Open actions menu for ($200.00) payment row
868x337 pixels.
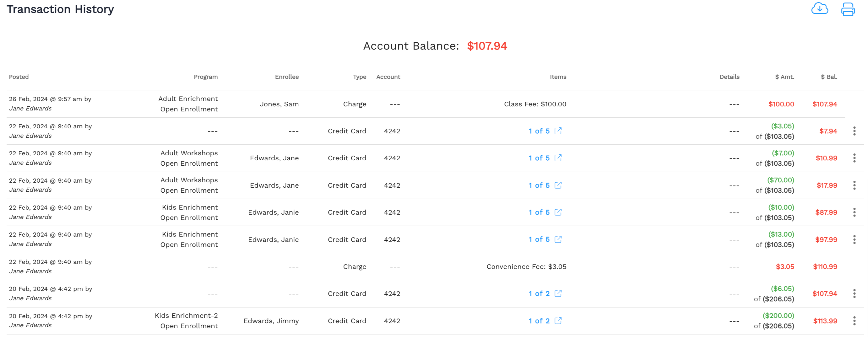pyautogui.click(x=854, y=321)
